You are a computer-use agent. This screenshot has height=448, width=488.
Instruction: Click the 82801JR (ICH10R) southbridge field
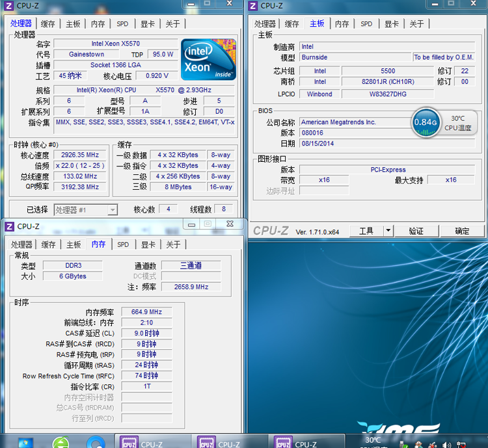pos(388,82)
